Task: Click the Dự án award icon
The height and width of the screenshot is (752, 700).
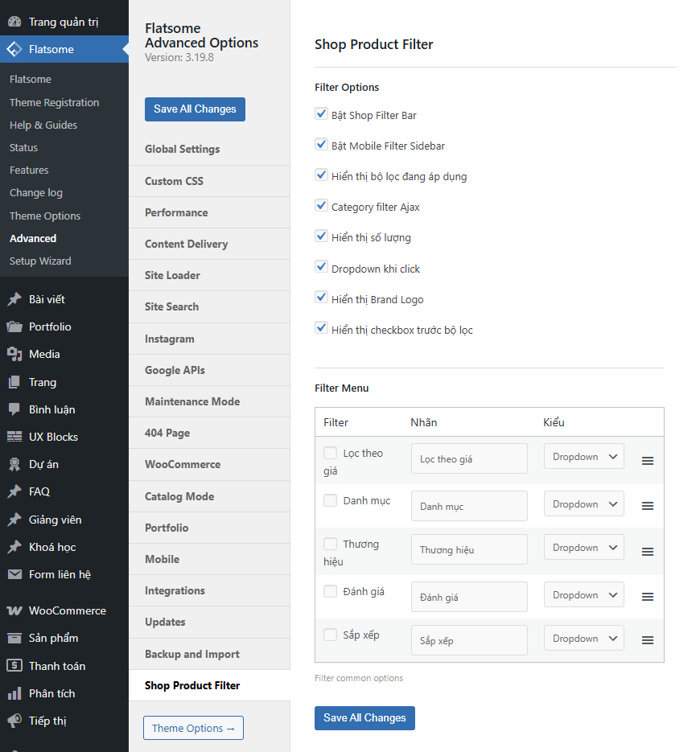Action: tap(14, 464)
